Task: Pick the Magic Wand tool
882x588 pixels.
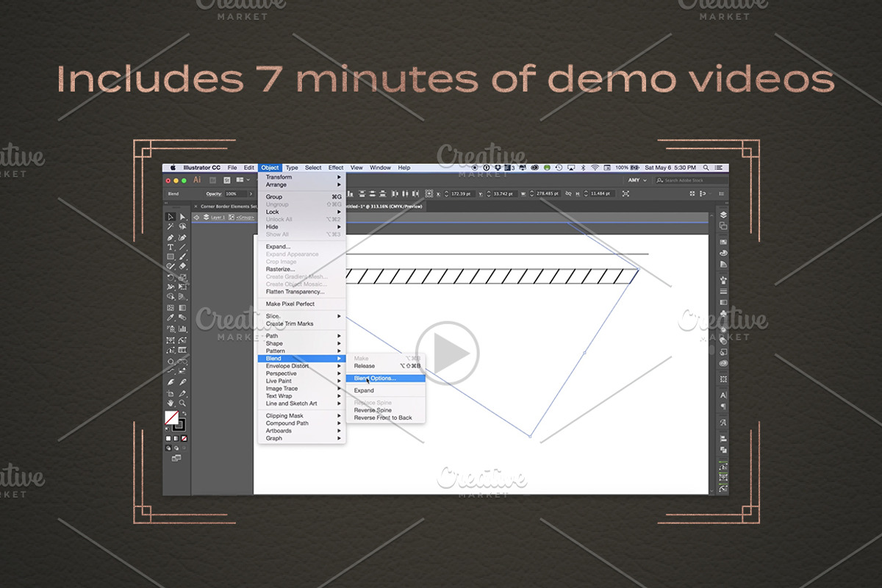Action: [x=171, y=227]
